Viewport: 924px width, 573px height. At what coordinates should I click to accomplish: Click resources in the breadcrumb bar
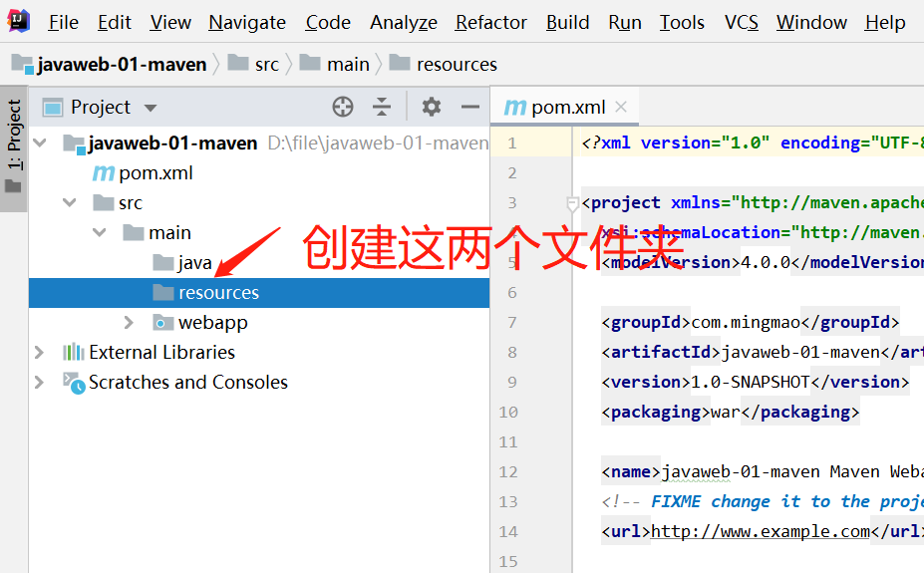click(x=457, y=64)
